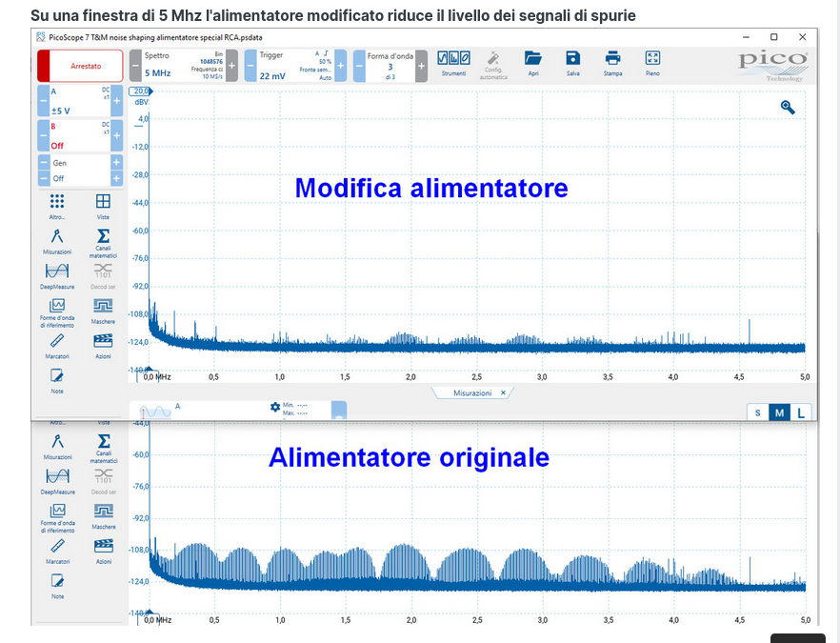Select medium UI size M
This screenshot has width=840, height=643.
779,412
